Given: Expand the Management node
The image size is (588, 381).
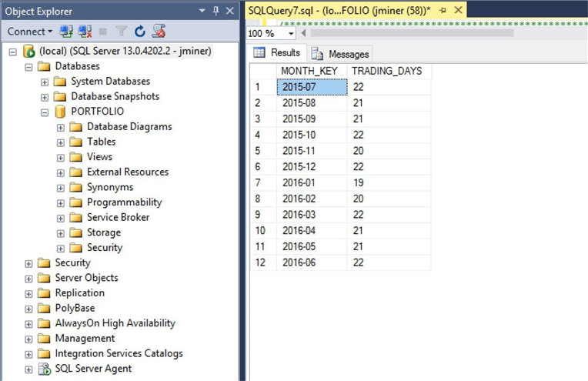Looking at the screenshot, I should pyautogui.click(x=29, y=339).
